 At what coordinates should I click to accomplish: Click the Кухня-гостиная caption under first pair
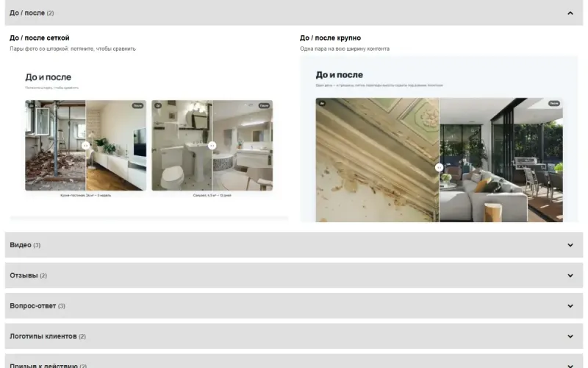(x=85, y=195)
